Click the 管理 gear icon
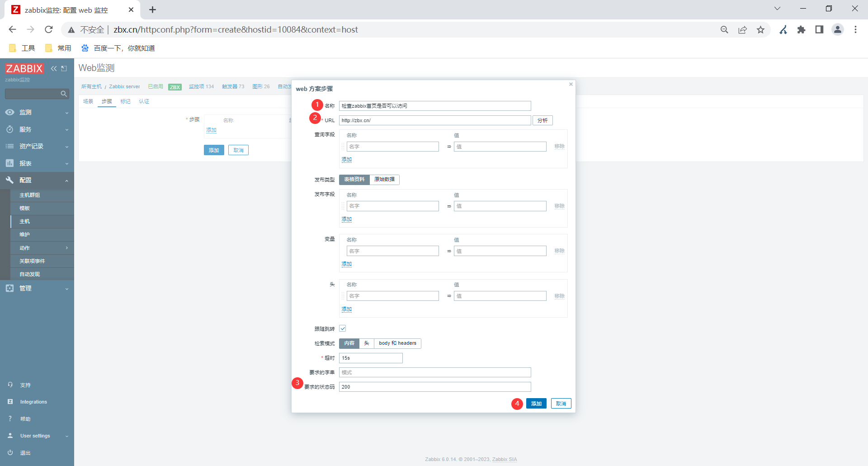The height and width of the screenshot is (466, 868). tap(9, 288)
